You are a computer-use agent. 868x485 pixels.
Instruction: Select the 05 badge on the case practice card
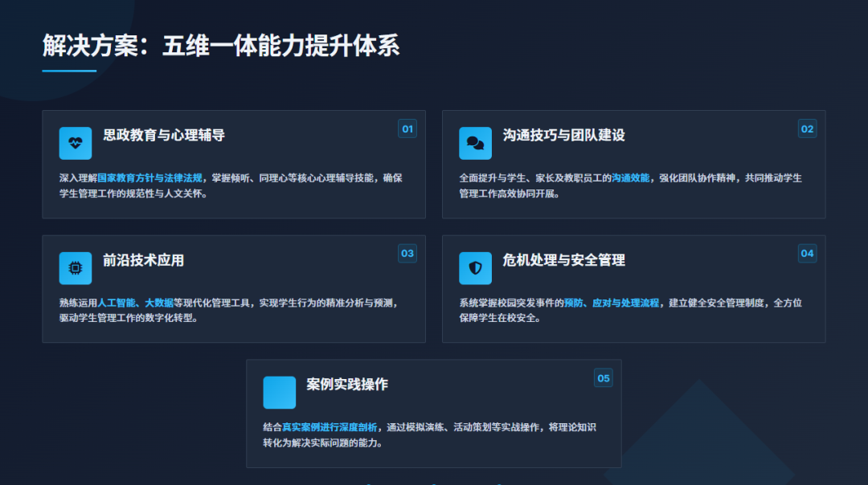pyautogui.click(x=604, y=377)
